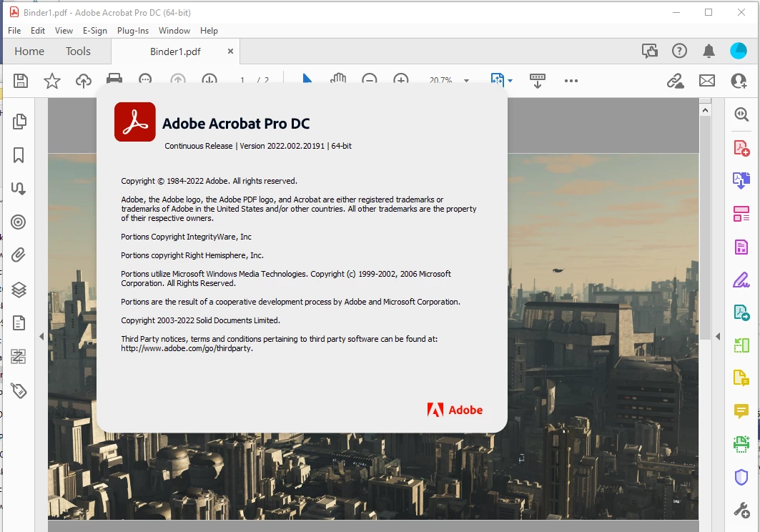Activate the hand pan tool
The image size is (760, 532).
(338, 79)
